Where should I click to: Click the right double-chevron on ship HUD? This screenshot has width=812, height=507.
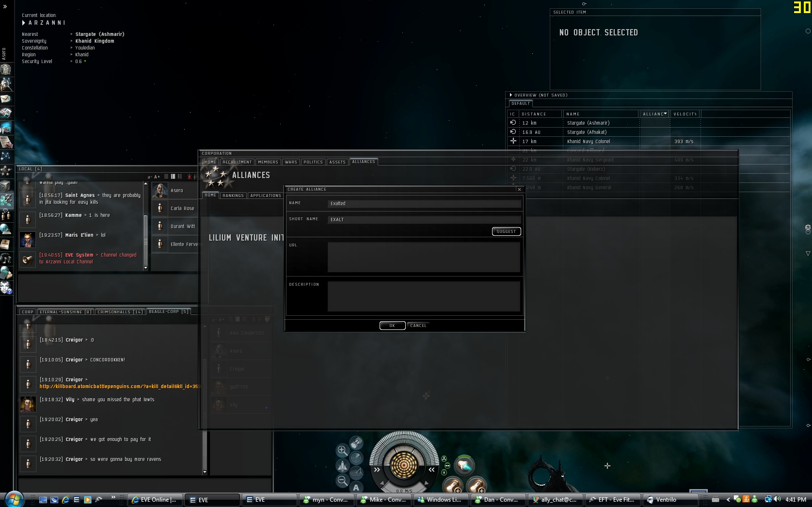coord(431,470)
